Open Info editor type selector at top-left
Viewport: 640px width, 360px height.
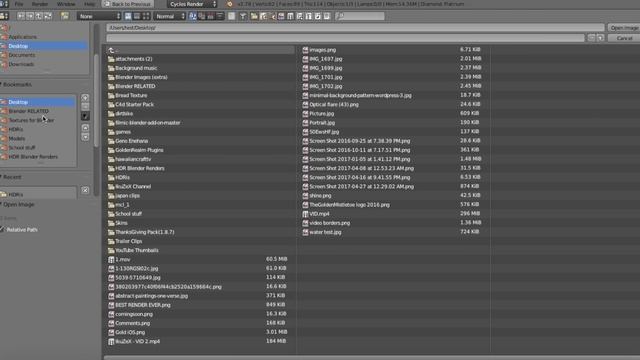point(4,4)
